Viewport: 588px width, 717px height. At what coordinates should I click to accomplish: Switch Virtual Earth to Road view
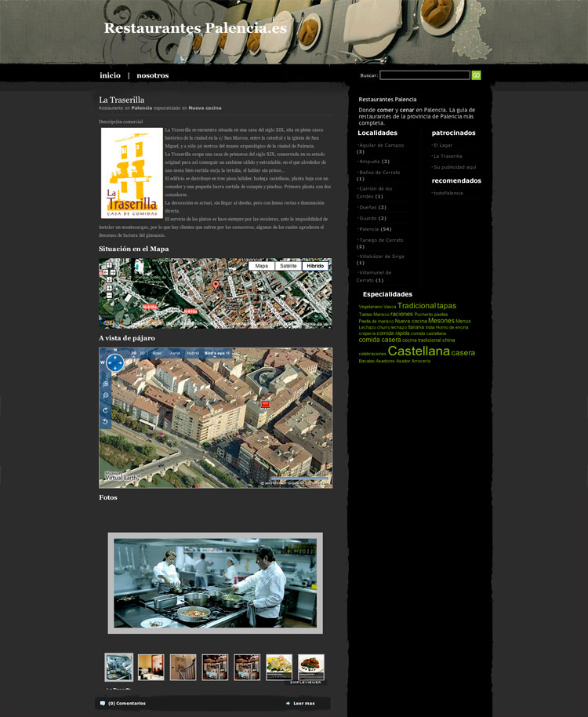pyautogui.click(x=157, y=353)
